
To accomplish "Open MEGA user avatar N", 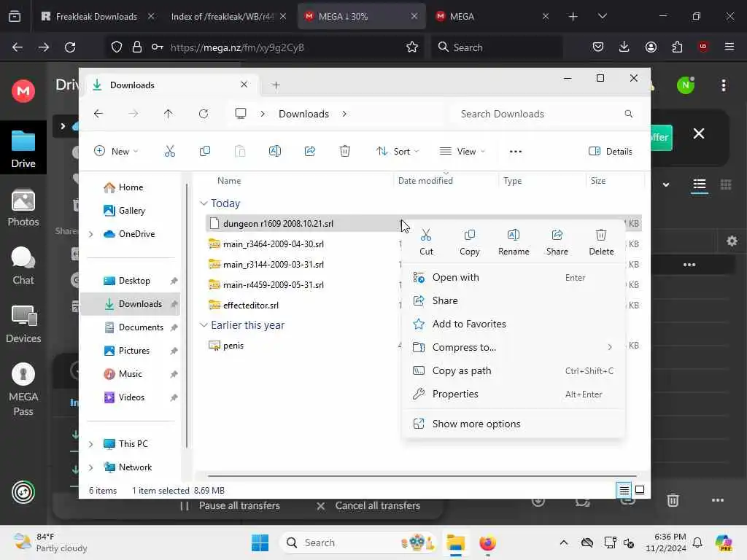I will (686, 85).
